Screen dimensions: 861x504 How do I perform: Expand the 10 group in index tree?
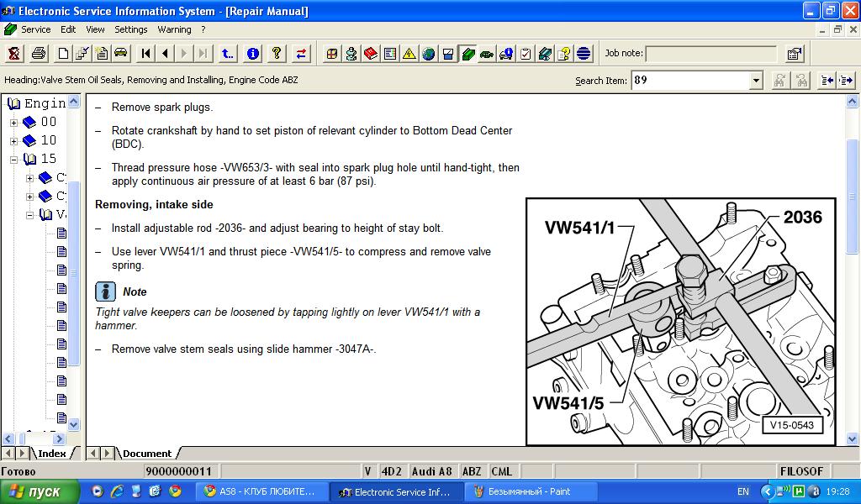(x=13, y=141)
